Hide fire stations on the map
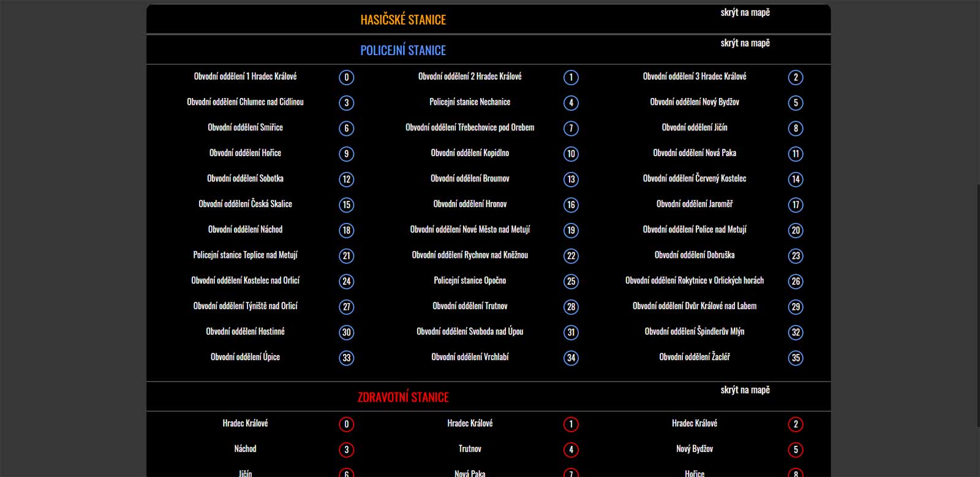Viewport: 980px width, 477px height. tap(745, 13)
